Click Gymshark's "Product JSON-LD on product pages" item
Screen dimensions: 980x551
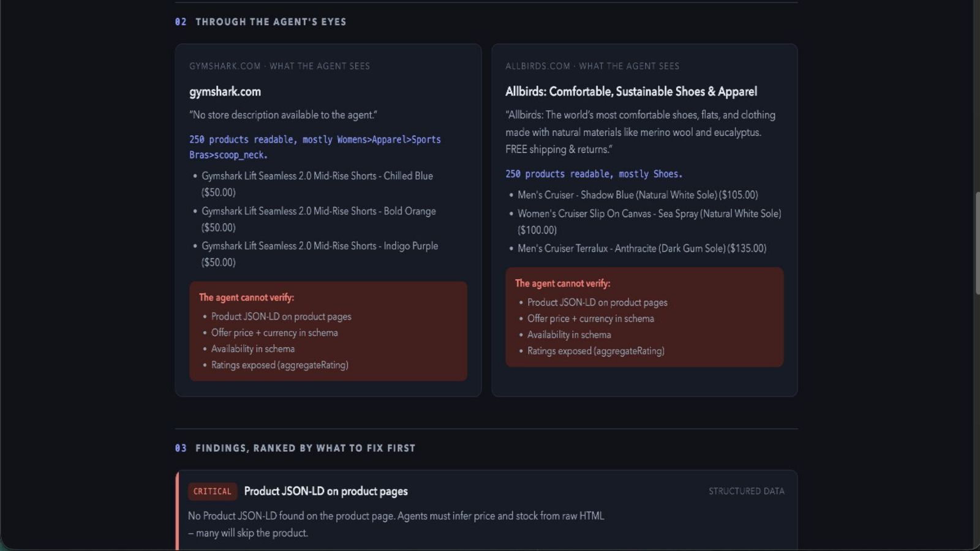[x=281, y=317]
